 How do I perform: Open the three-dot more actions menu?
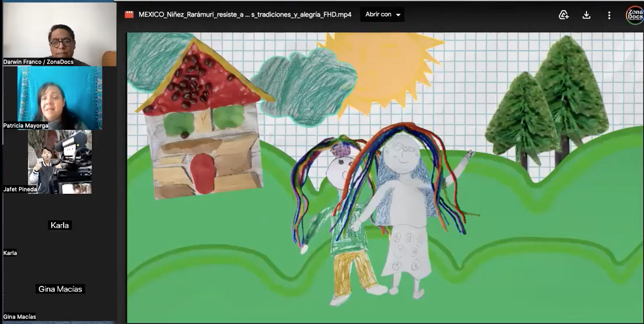609,15
